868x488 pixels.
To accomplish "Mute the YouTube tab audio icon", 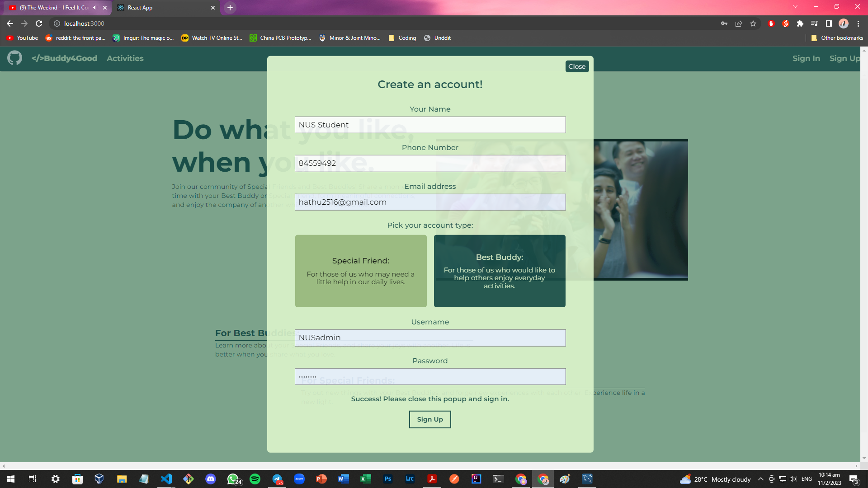I will [x=95, y=8].
